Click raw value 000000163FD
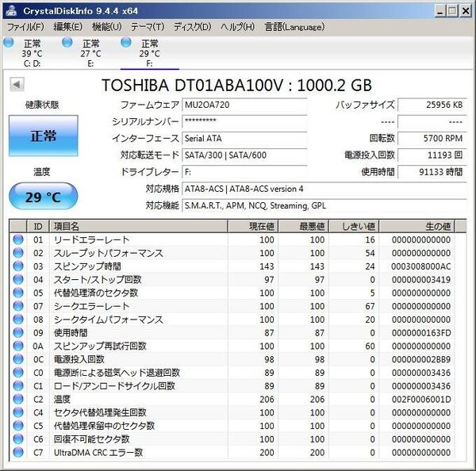The width and height of the screenshot is (476, 471). pyautogui.click(x=421, y=333)
